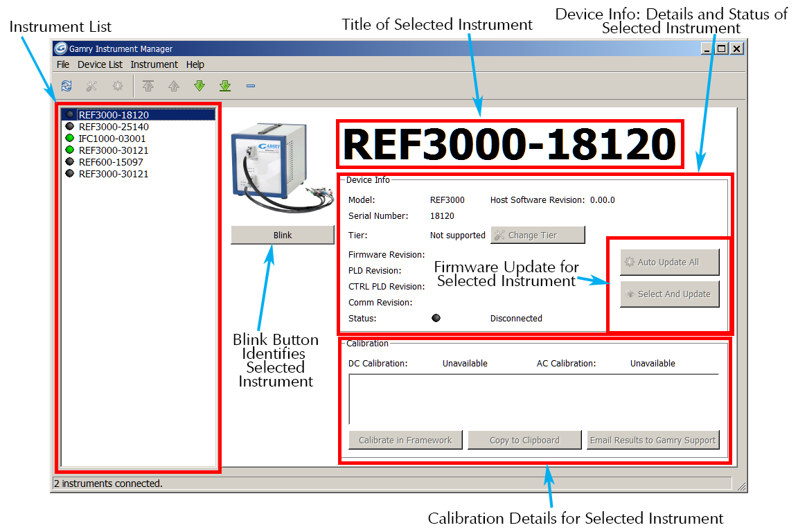Viewport: 798px width, 532px height.
Task: Click the scissors-and-tools toolbar icon
Action: [91, 86]
